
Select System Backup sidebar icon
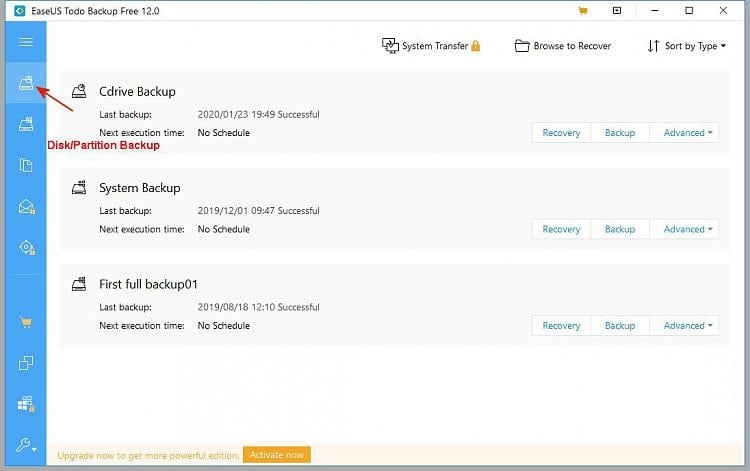(x=26, y=124)
